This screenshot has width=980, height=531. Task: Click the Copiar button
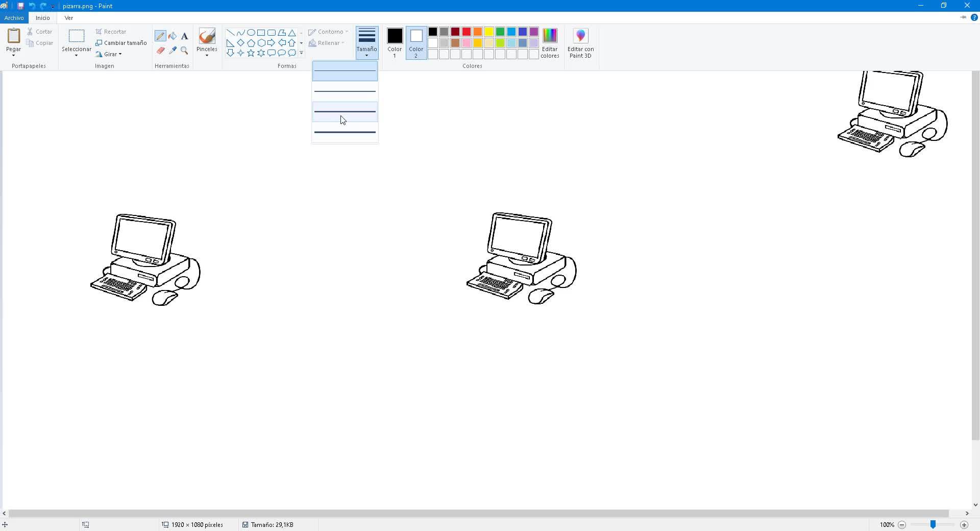(40, 43)
